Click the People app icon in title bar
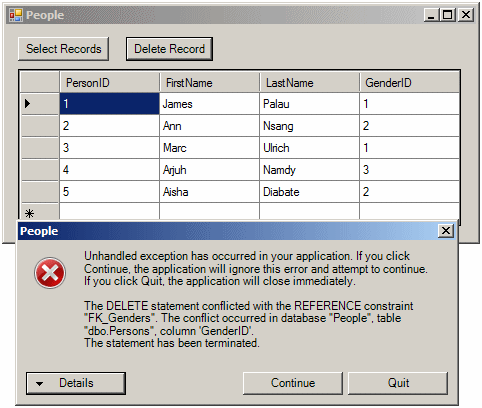This screenshot has height=408, width=482. [16, 15]
